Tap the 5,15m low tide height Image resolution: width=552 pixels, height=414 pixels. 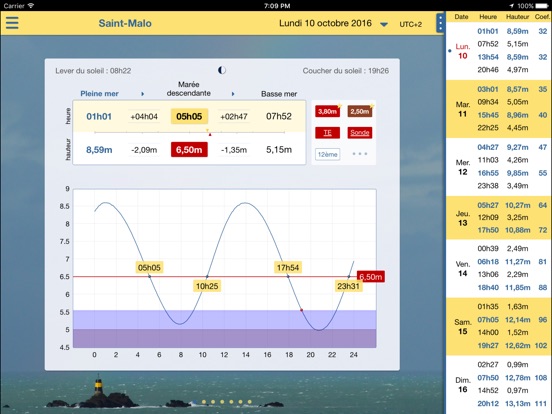point(279,150)
